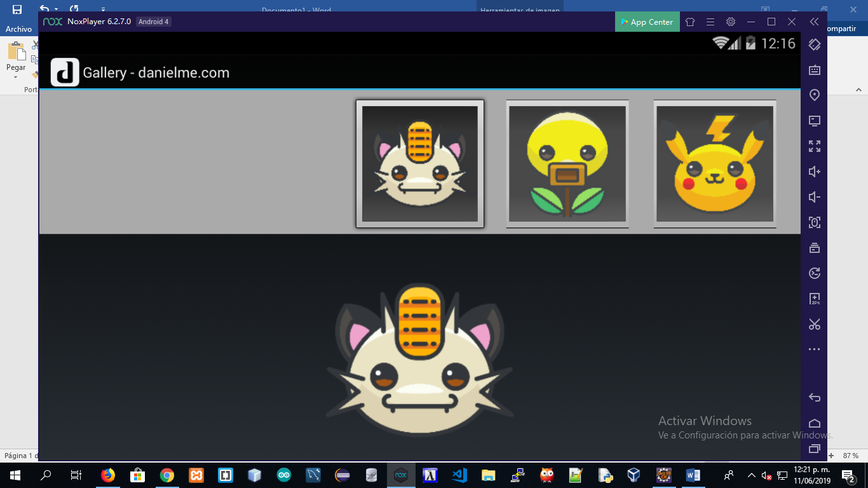Open Eclipse IDE from the taskbar
The width and height of the screenshot is (868, 488).
click(x=342, y=475)
